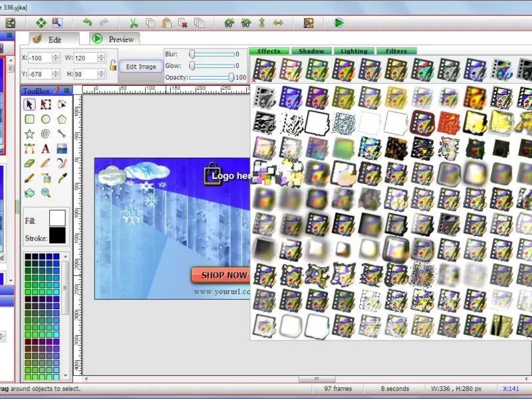Screen dimensions: 532x399
Task: Click the ToolBox pin icon
Action: (x=57, y=90)
